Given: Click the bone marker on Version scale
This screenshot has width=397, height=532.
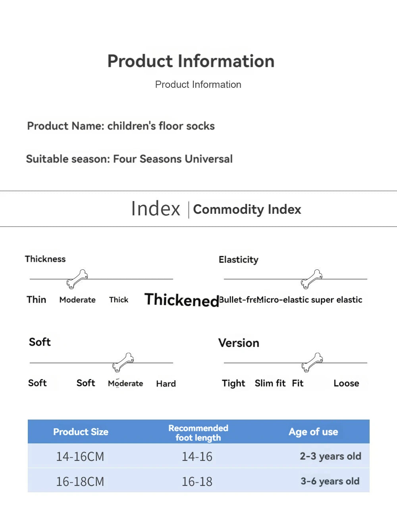Looking at the screenshot, I should click(312, 362).
